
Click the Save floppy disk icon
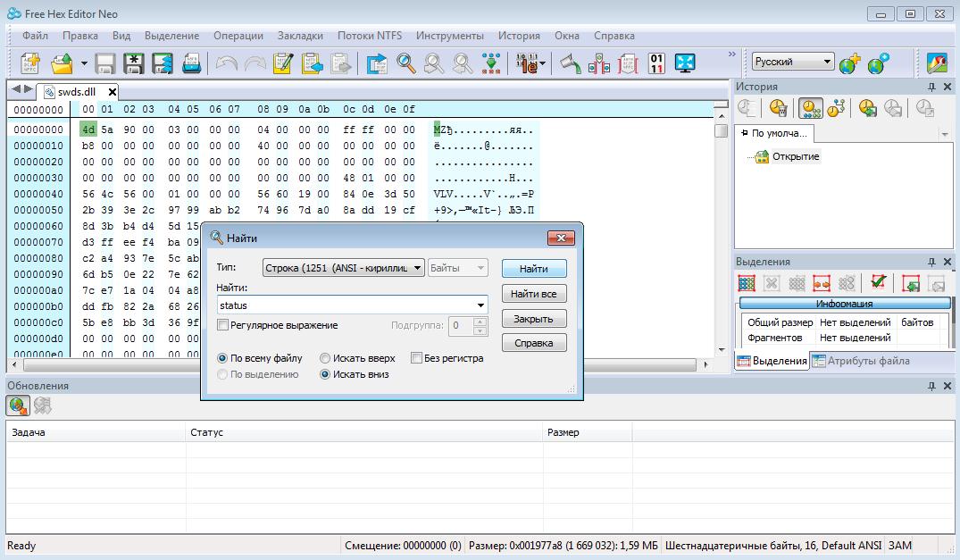[x=104, y=63]
